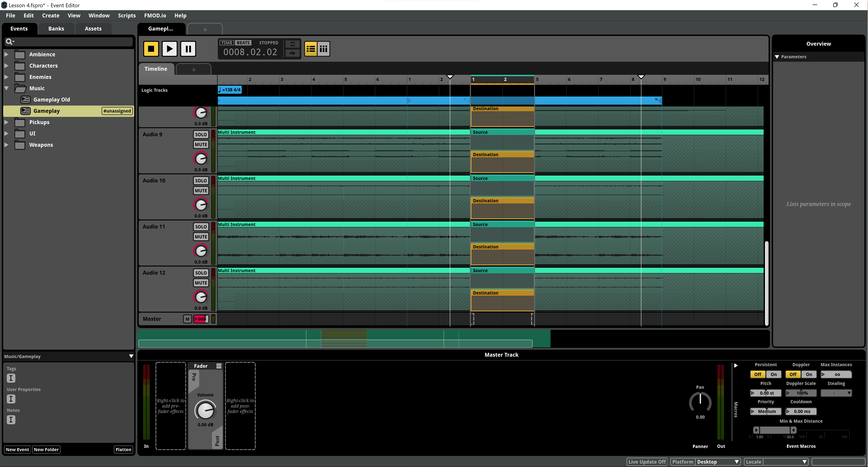This screenshot has width=868, height=467.
Task: Open the Fader effect menu icon
Action: [x=219, y=366]
